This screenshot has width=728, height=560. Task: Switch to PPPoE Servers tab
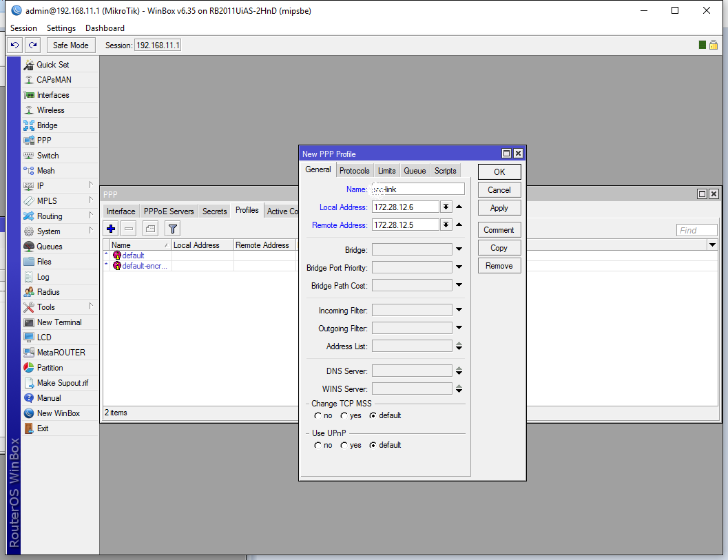pos(169,211)
